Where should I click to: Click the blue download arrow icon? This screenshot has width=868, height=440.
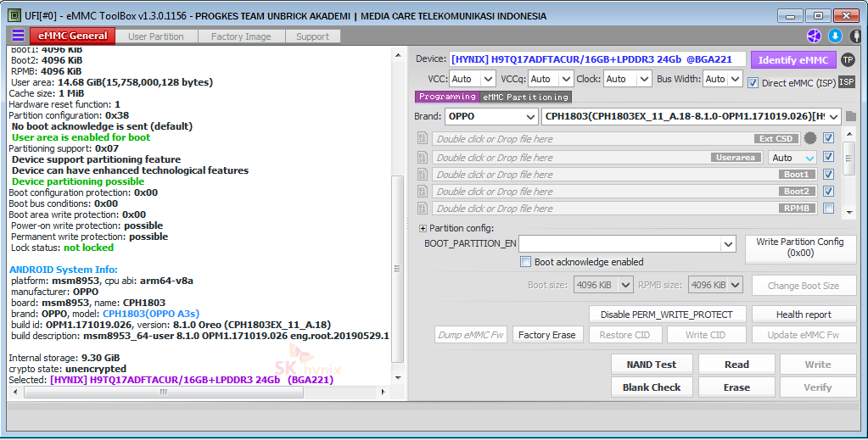(835, 36)
